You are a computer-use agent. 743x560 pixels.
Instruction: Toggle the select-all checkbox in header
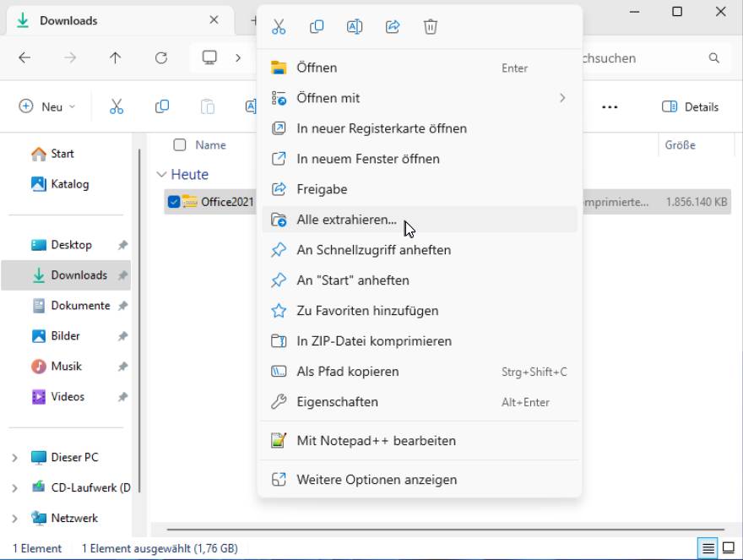180,144
